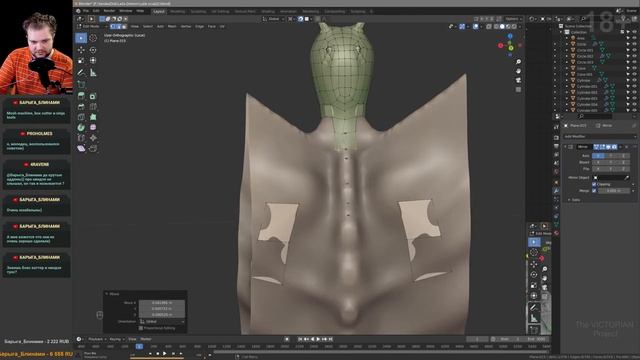Screen dimensions: 640x360
Task: Activate the Scale tool in toolbar
Action: (81, 60)
